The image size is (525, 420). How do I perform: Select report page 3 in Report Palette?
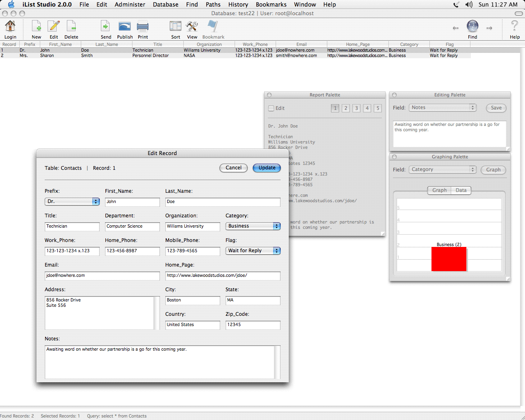pyautogui.click(x=356, y=108)
